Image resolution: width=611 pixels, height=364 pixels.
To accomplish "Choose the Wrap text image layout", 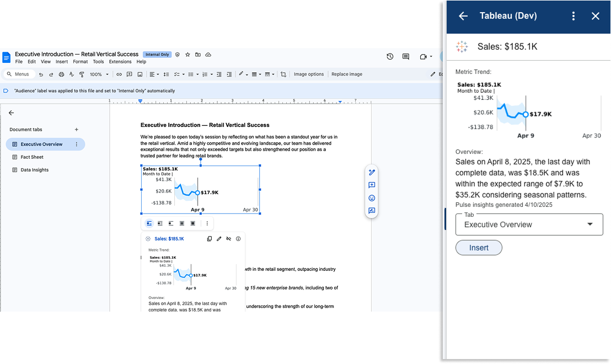I will [x=160, y=223].
